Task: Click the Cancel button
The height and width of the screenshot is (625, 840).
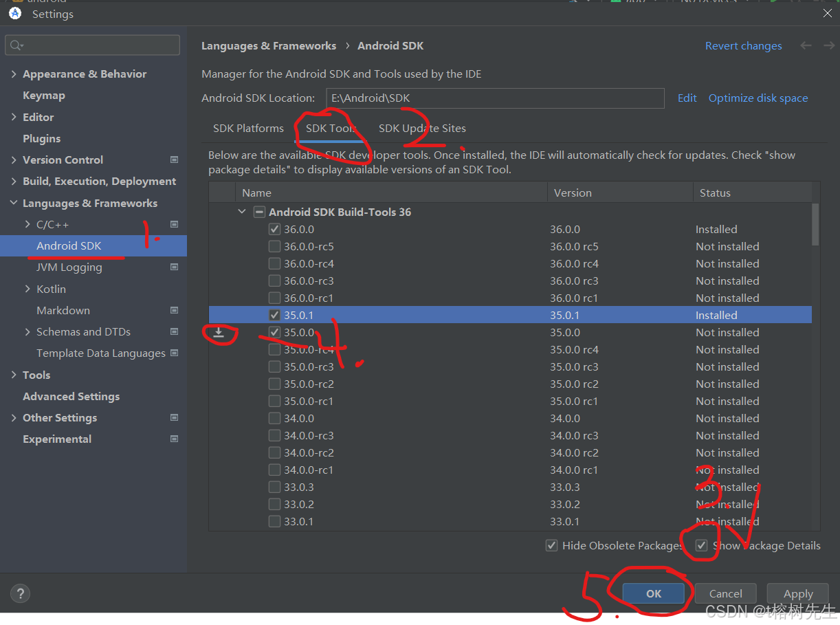Action: (726, 593)
